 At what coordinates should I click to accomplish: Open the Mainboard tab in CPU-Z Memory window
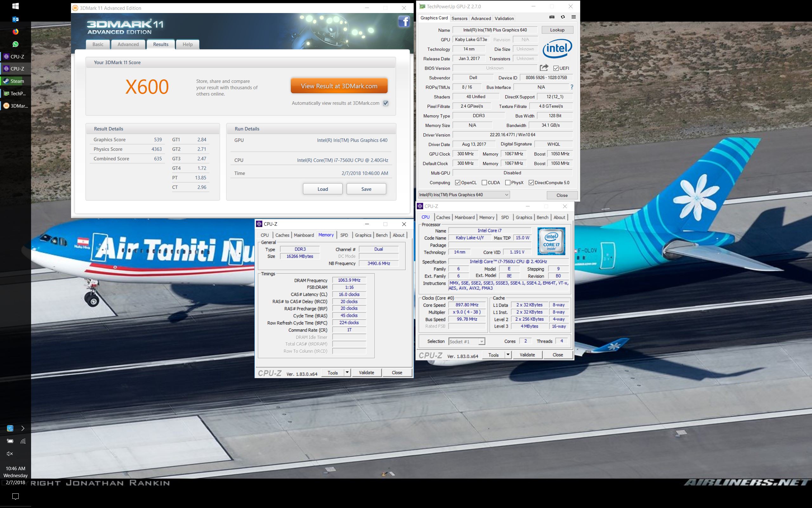(304, 235)
